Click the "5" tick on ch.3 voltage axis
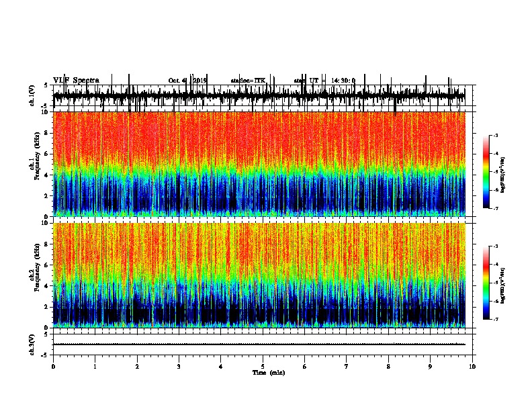532x411 pixels. (46, 334)
